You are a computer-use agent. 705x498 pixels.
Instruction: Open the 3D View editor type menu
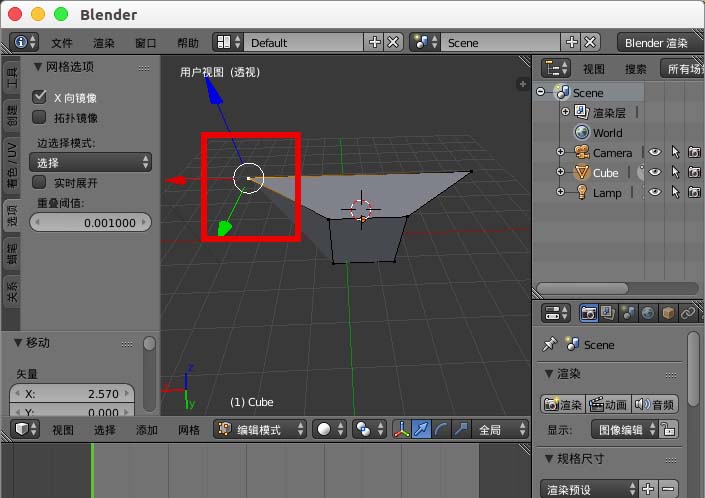(x=26, y=429)
